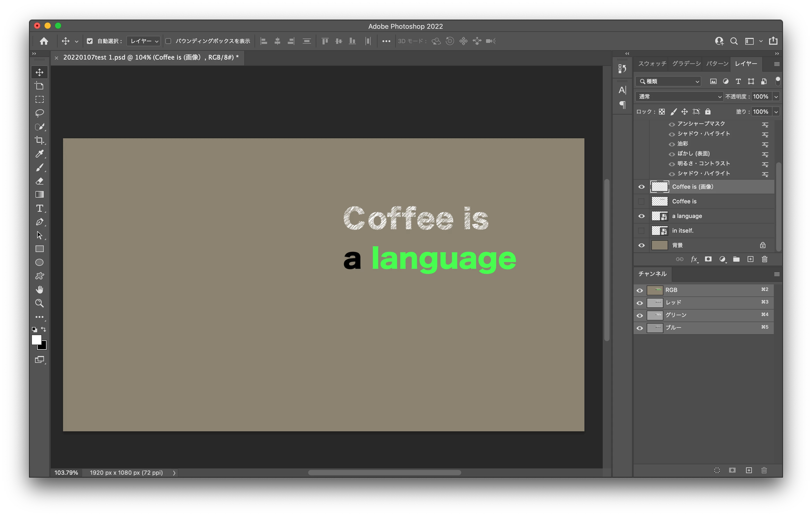Select the Lasso tool
The image size is (812, 516).
[x=40, y=113]
